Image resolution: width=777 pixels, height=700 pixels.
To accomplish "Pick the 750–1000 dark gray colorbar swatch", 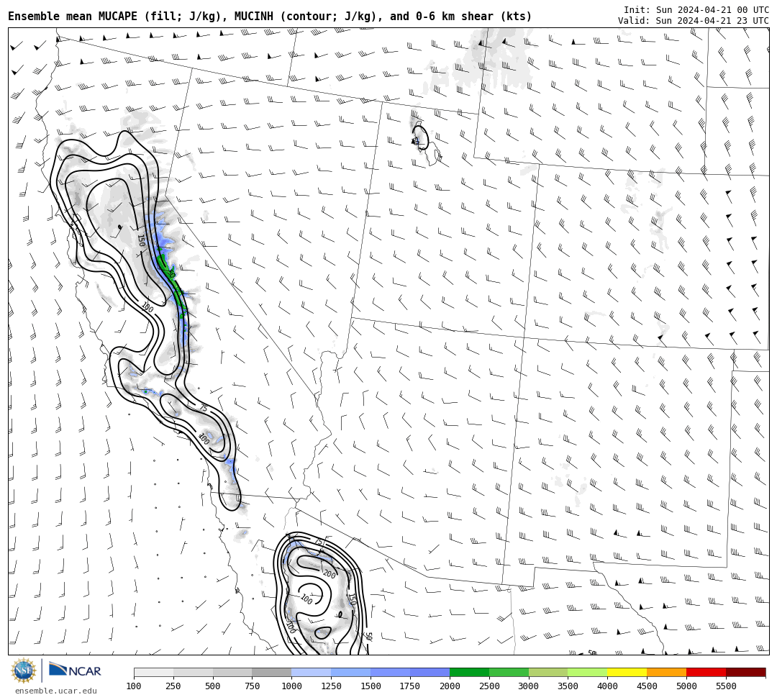I will point(272,672).
